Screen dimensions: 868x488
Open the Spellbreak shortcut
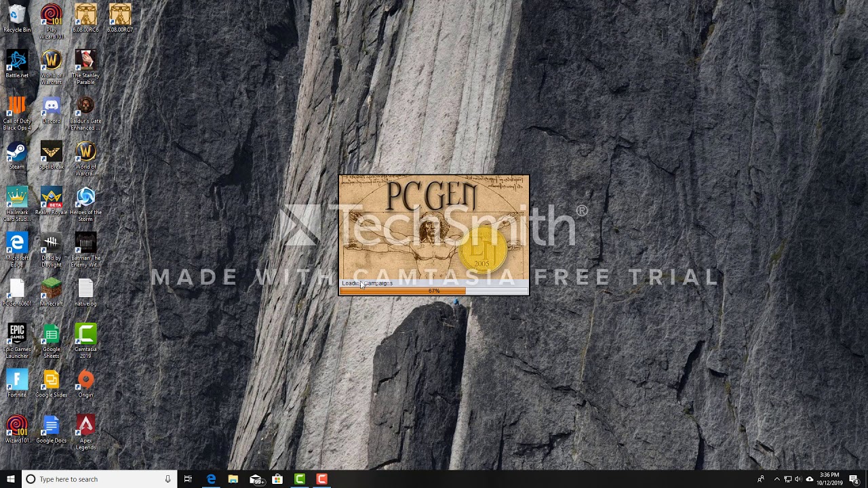[x=52, y=155]
